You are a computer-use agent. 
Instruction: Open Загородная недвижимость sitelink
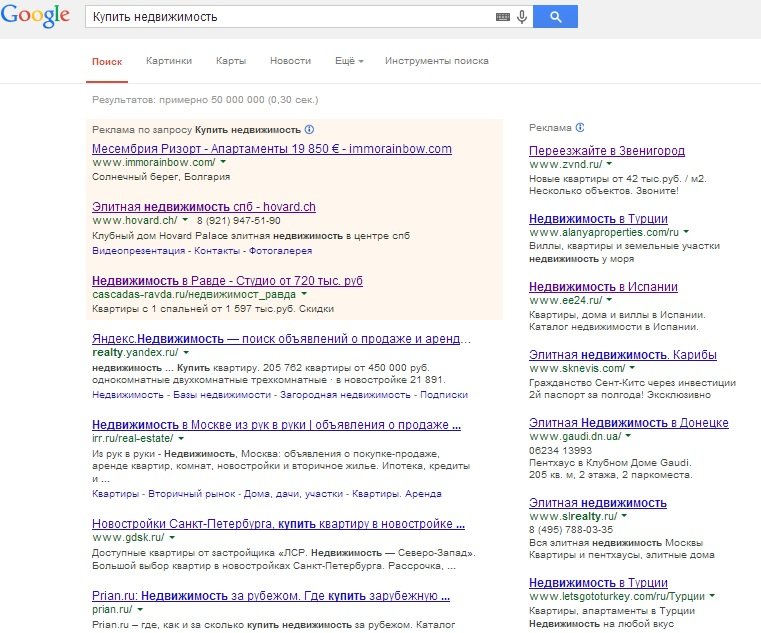[345, 395]
